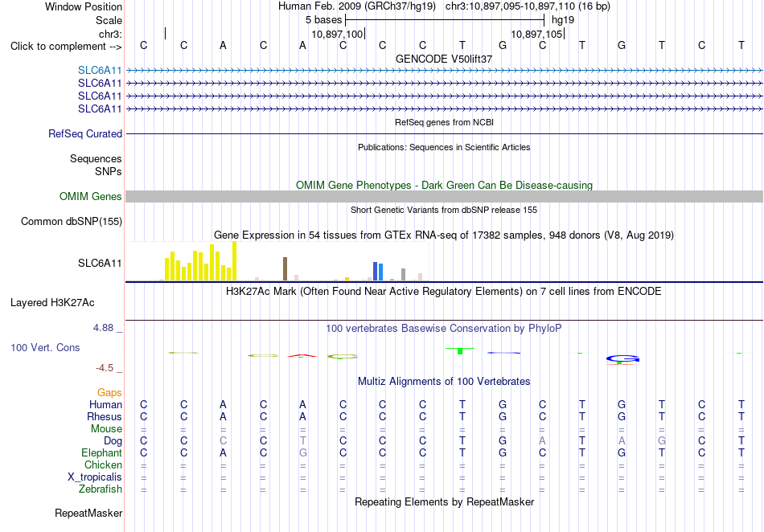
Task: Click the 'Human Feb. 2009 (GRCh37/hg19)' text
Action: click(x=356, y=6)
